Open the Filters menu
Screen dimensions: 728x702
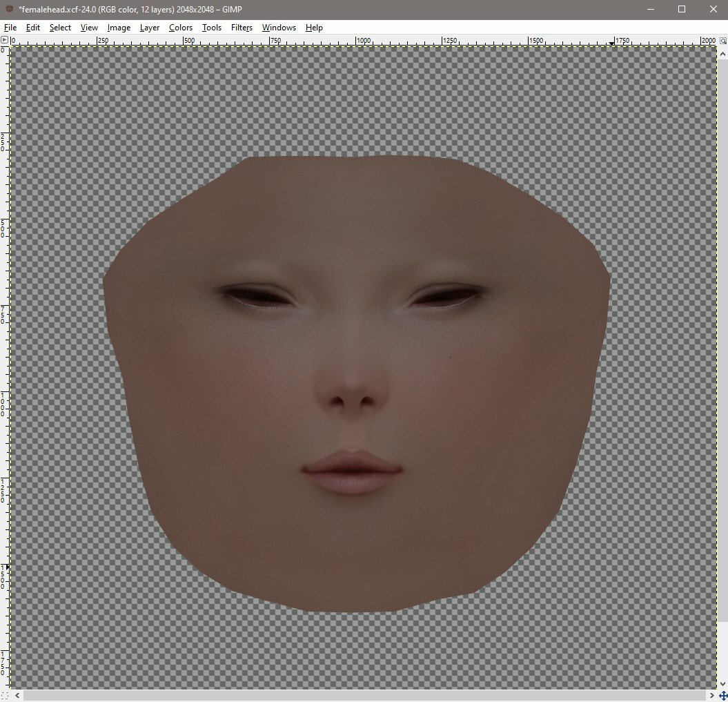coord(242,28)
